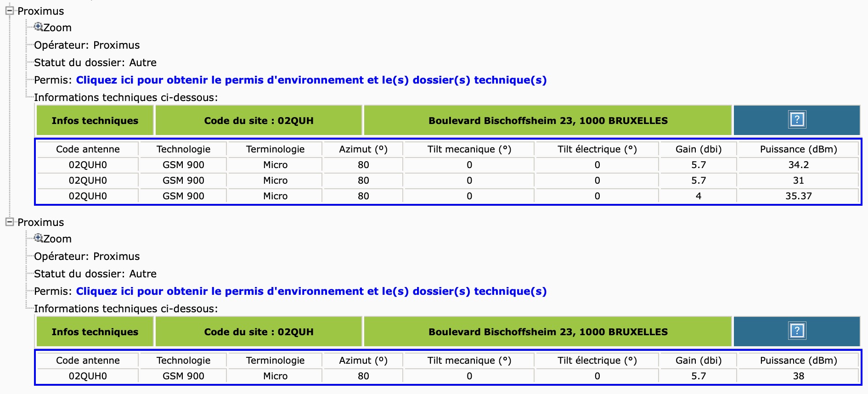This screenshot has width=868, height=394.
Task: Click the Puissance value 31
Action: (x=798, y=180)
